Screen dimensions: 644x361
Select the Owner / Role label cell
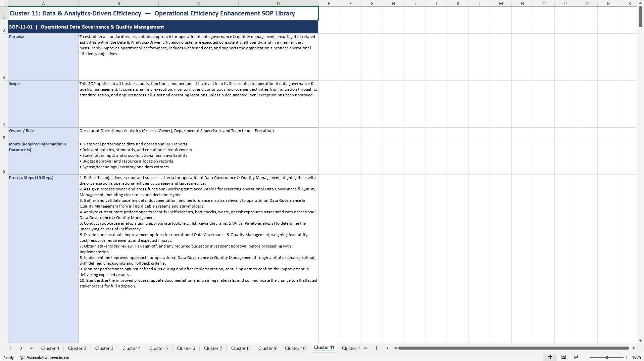click(x=43, y=134)
